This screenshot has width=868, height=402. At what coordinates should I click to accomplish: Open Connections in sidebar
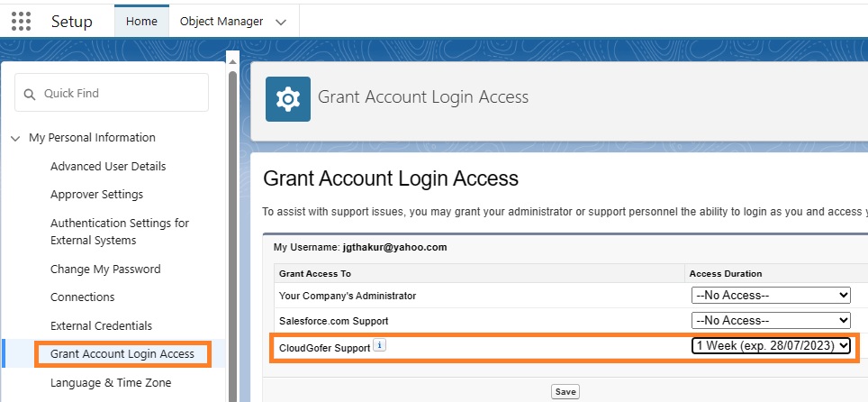(83, 297)
